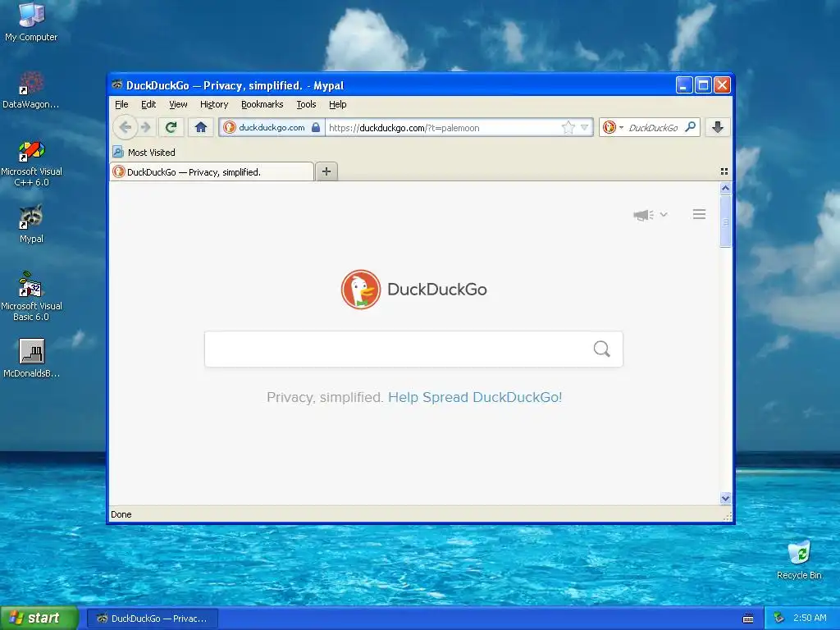Follow the Help Spread DuckDuckGo! link

[x=475, y=397]
